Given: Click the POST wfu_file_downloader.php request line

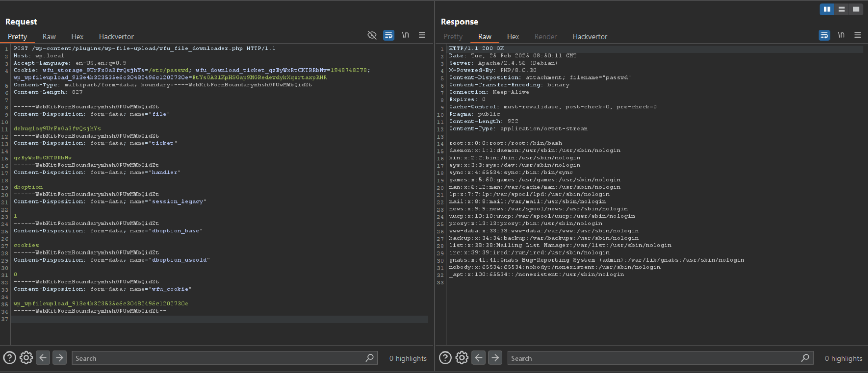Looking at the screenshot, I should 144,48.
